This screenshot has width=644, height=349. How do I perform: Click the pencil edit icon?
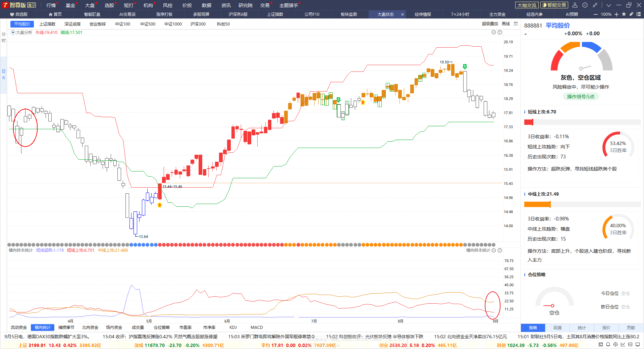(631, 14)
